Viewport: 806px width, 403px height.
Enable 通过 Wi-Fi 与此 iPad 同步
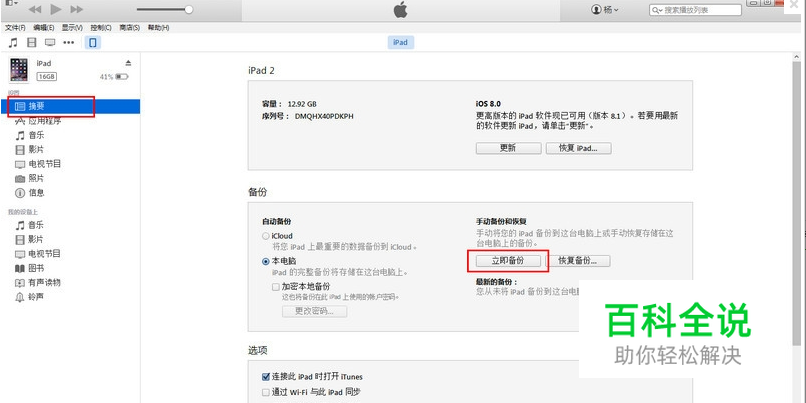[266, 392]
